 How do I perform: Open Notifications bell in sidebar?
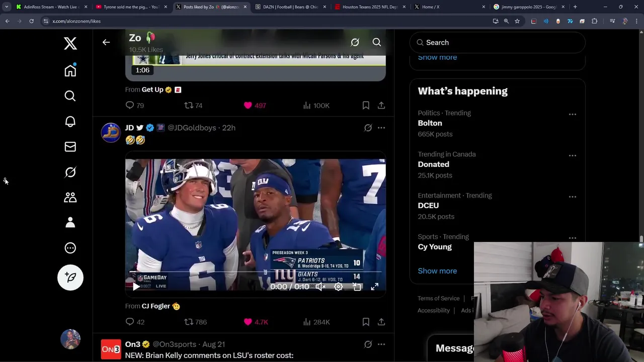point(70,121)
